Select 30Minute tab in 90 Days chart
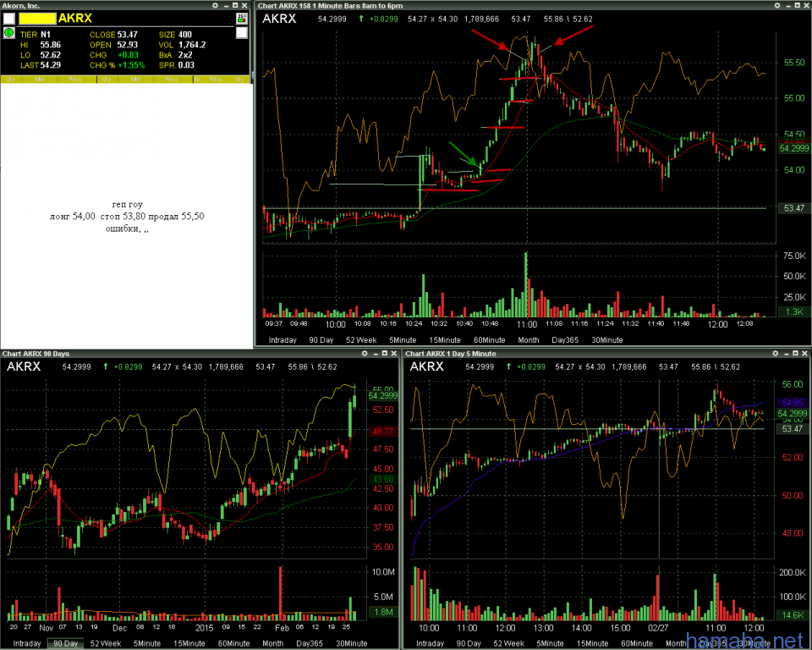This screenshot has width=812, height=650. pyautogui.click(x=352, y=643)
